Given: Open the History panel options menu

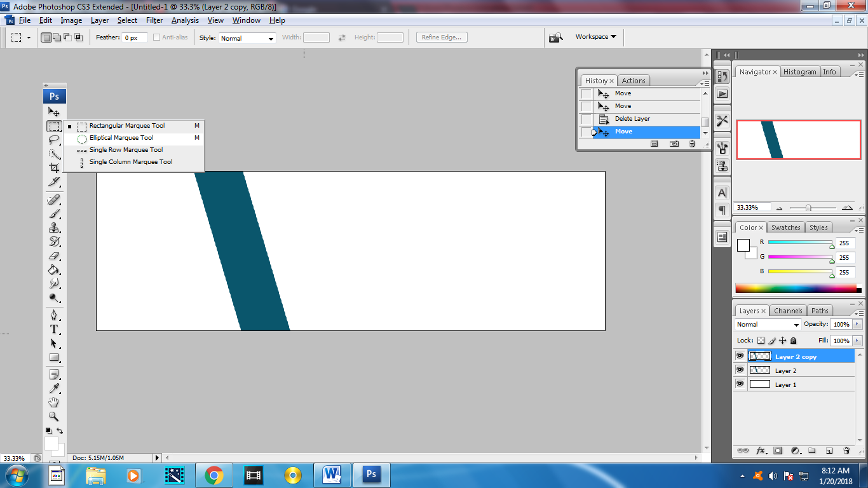Looking at the screenshot, I should [703, 83].
